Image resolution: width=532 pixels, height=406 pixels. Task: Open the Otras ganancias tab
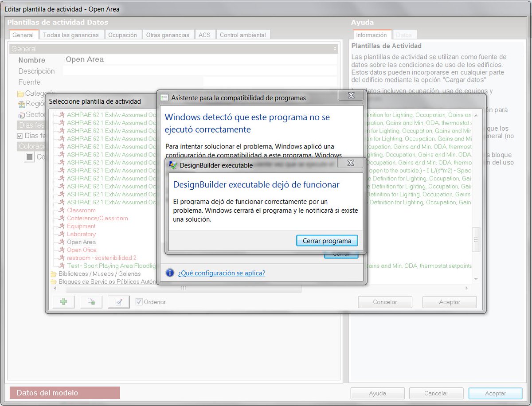pos(168,35)
